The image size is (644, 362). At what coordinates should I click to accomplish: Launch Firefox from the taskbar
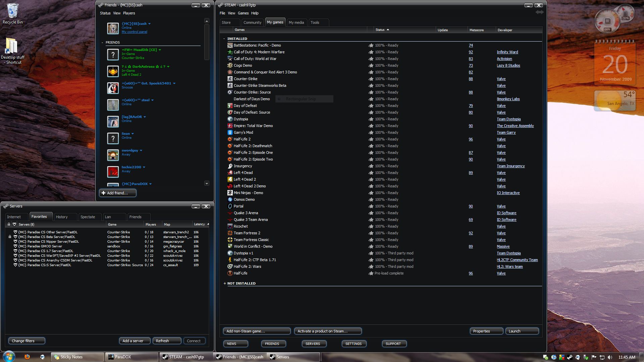coord(27,357)
